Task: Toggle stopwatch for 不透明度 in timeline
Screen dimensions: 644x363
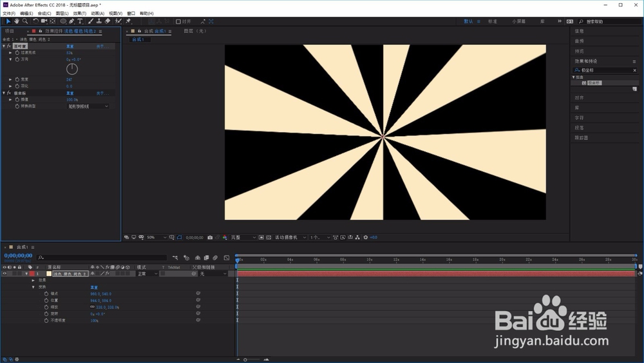Action: (46, 320)
